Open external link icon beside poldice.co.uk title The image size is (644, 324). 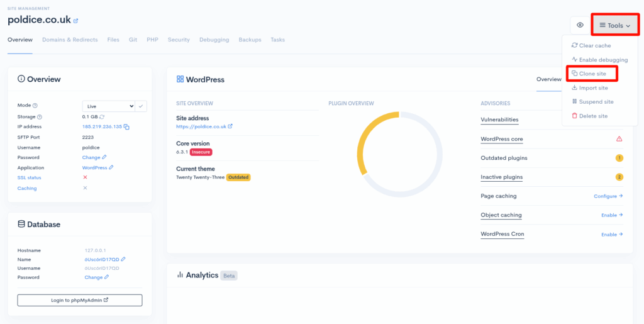tap(76, 21)
